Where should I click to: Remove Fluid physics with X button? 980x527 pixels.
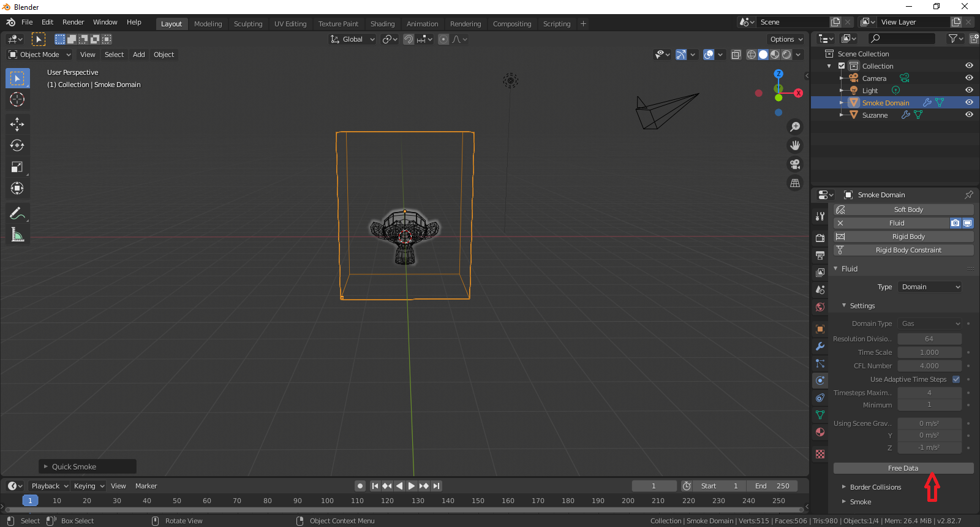(x=840, y=223)
